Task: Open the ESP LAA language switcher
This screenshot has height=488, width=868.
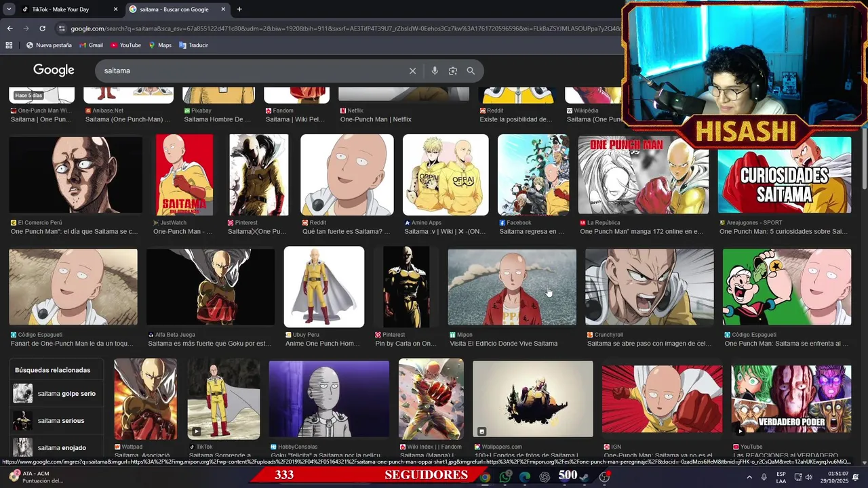Action: (781, 477)
